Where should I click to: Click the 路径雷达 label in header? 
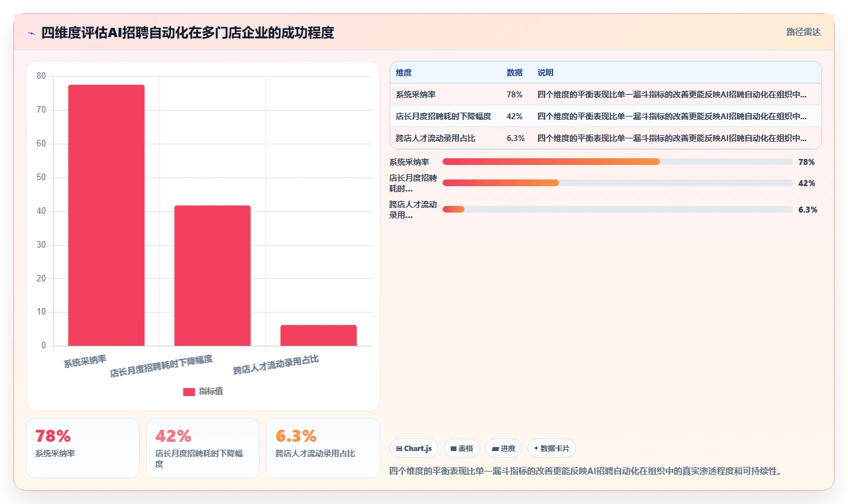(803, 32)
